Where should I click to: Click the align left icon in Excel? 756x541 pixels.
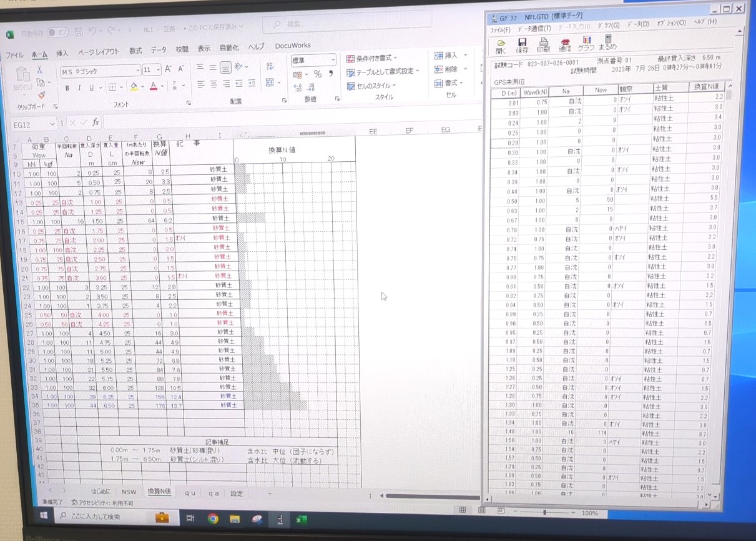[x=200, y=84]
